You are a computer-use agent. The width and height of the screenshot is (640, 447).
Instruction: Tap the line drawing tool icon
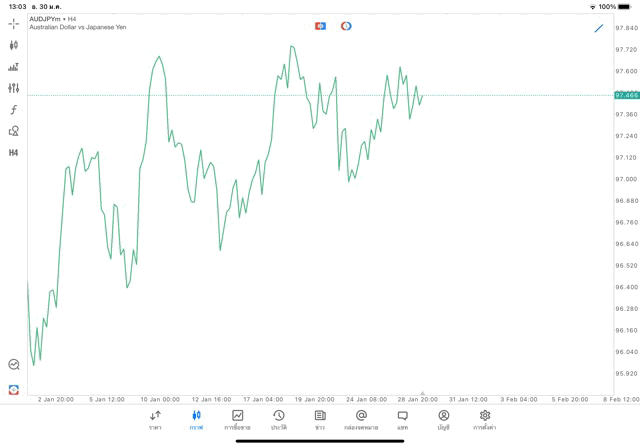click(599, 28)
